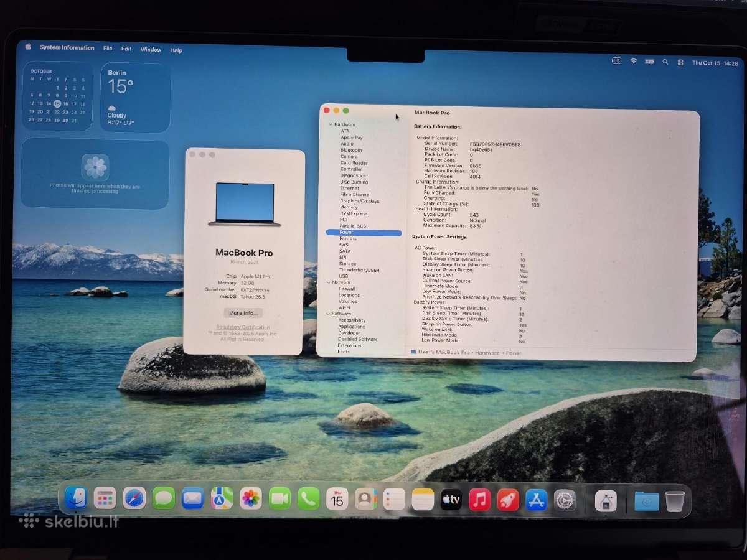
Task: Click the Berlin weather widget
Action: tap(135, 97)
